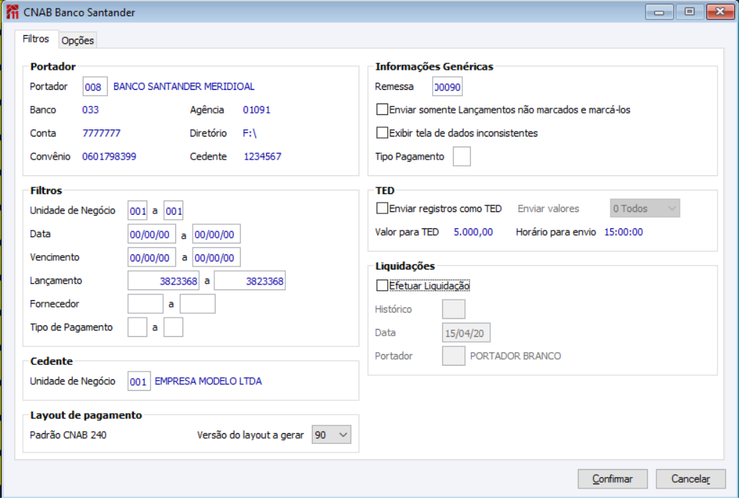This screenshot has height=500, width=739.
Task: Focus the Remessa number field
Action: pyautogui.click(x=447, y=87)
